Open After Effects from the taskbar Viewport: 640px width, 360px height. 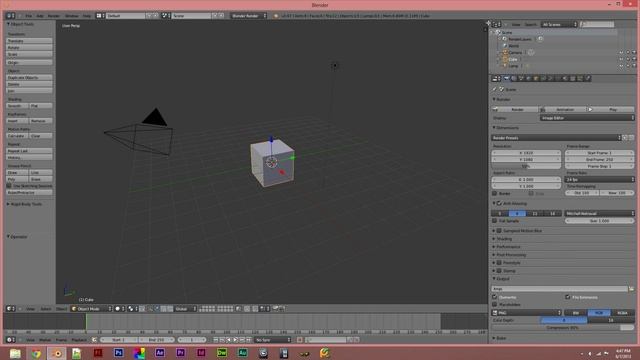(x=160, y=353)
